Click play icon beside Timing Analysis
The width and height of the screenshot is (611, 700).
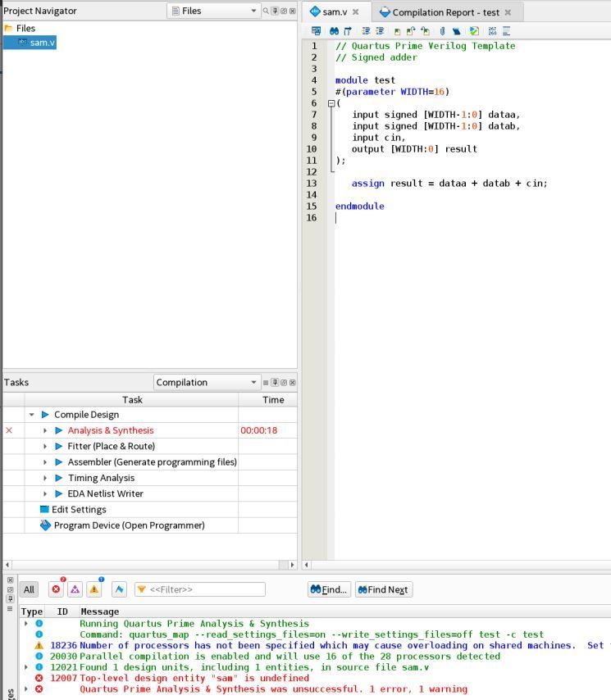tap(59, 478)
